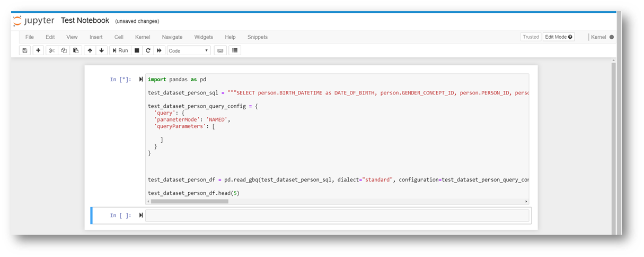Click the Jupyter logo
The width and height of the screenshot is (644, 257).
pyautogui.click(x=33, y=21)
